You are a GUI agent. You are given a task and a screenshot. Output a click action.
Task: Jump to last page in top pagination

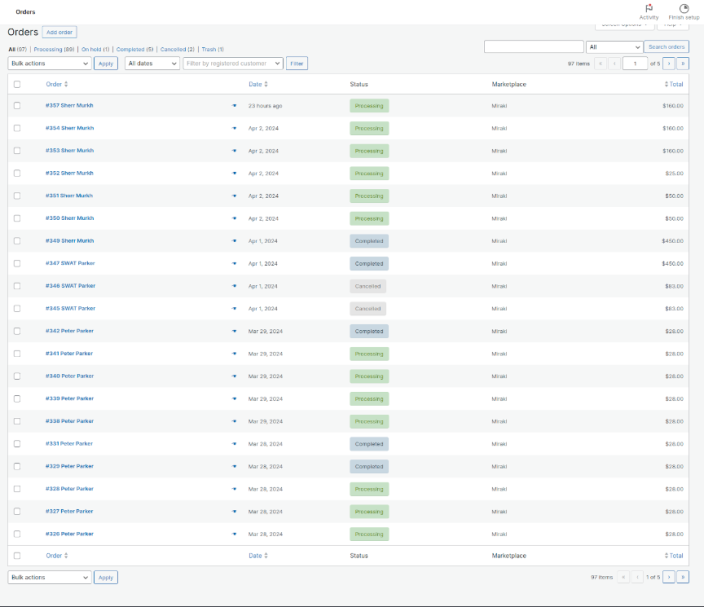click(x=683, y=63)
